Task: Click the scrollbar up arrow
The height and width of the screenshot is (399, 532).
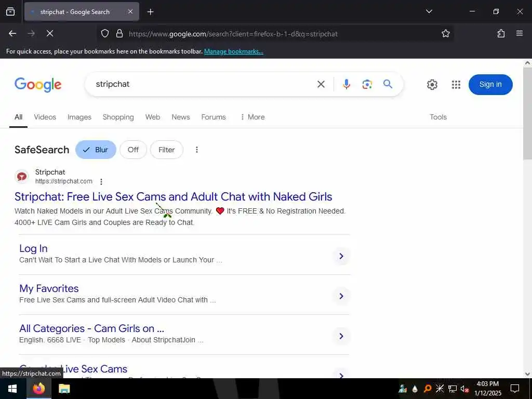Action: click(527, 63)
